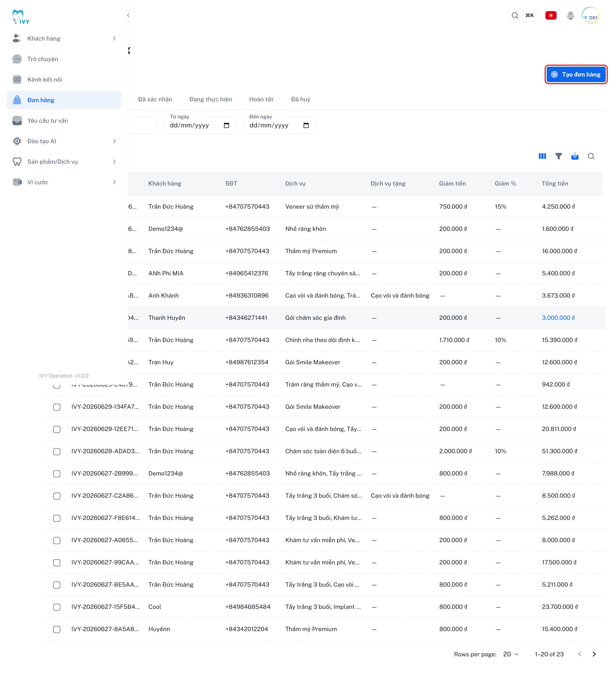This screenshot has width=616, height=685.
Task: Open the column visibility icon above the table
Action: [x=542, y=156]
